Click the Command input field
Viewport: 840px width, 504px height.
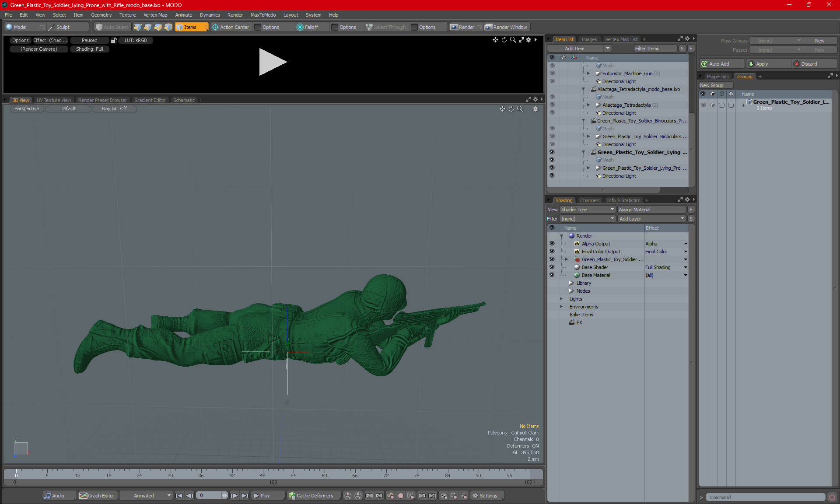(x=766, y=497)
